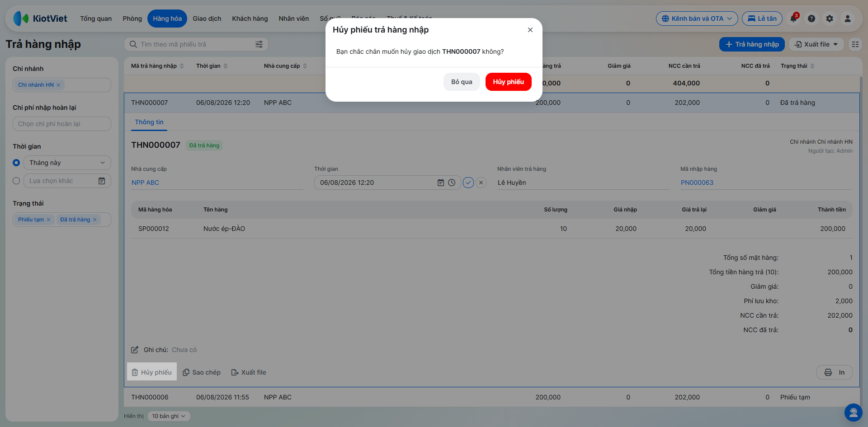Open the Giao dịch menu
The image size is (868, 427).
click(x=207, y=19)
